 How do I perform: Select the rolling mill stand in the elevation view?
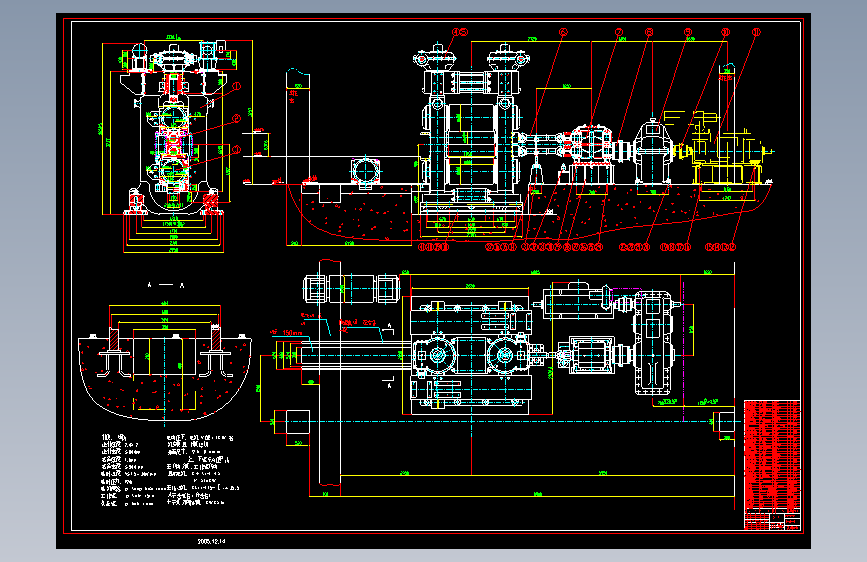[471, 130]
